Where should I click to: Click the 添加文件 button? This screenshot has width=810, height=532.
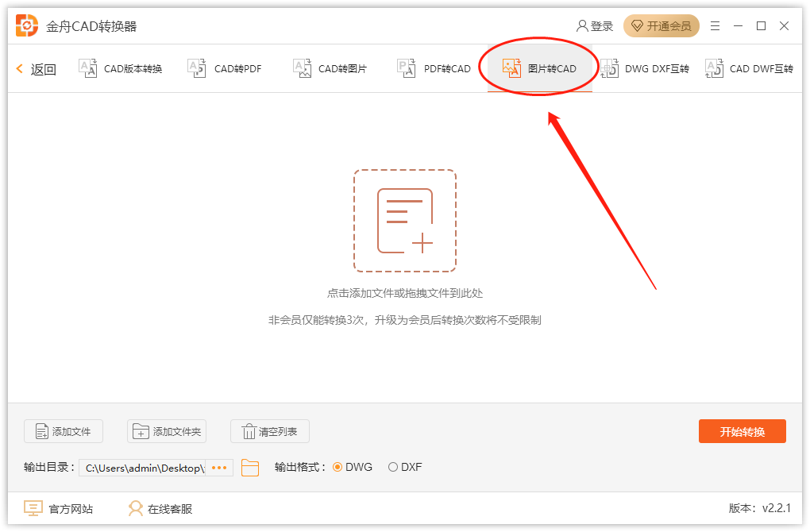pyautogui.click(x=64, y=431)
